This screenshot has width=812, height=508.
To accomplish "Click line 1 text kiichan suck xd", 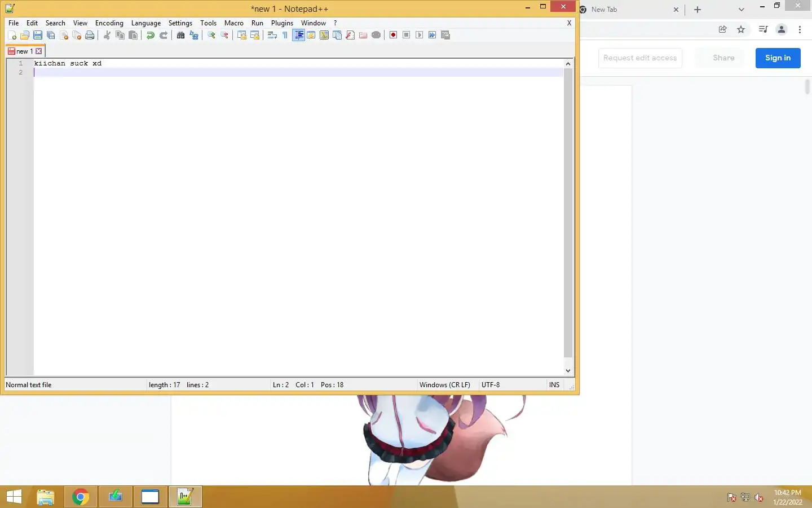I will tap(68, 63).
